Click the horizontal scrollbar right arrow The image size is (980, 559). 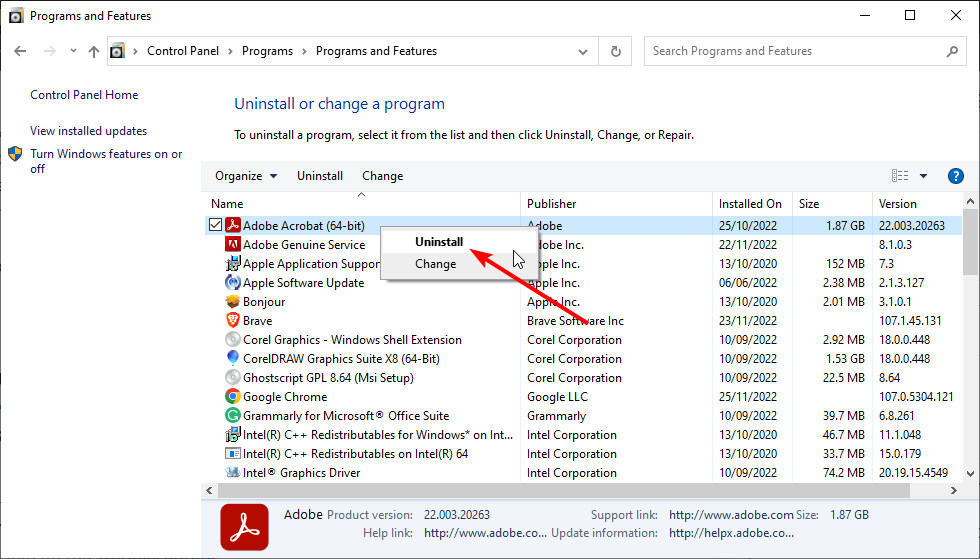pyautogui.click(x=954, y=491)
